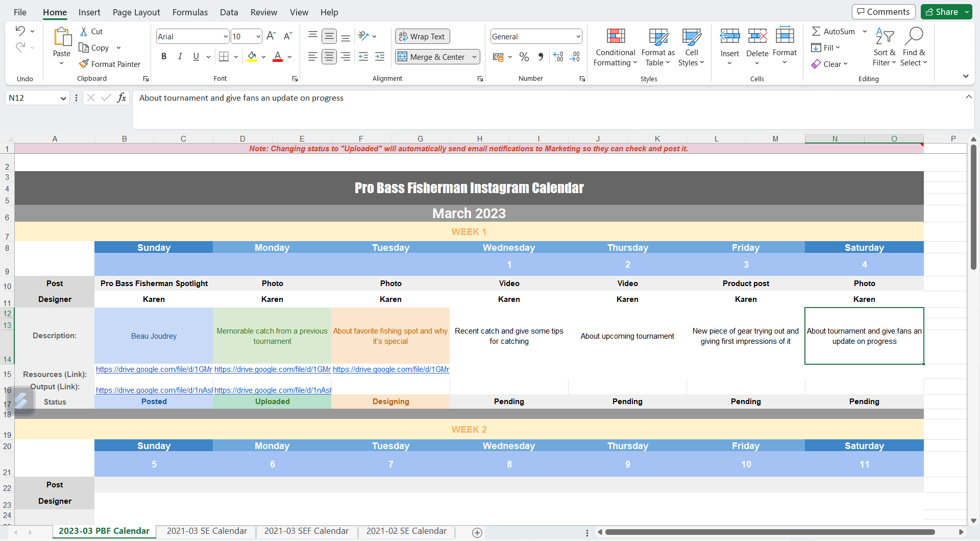Screen dimensions: 980x541
Task: Open Monday's Output Google Drive link
Action: point(273,390)
